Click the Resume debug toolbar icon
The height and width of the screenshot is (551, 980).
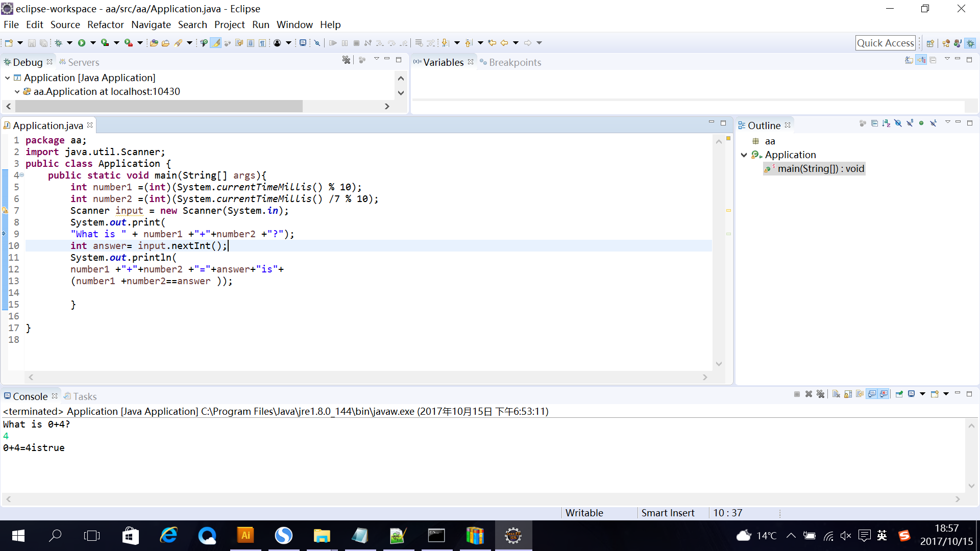pyautogui.click(x=333, y=43)
